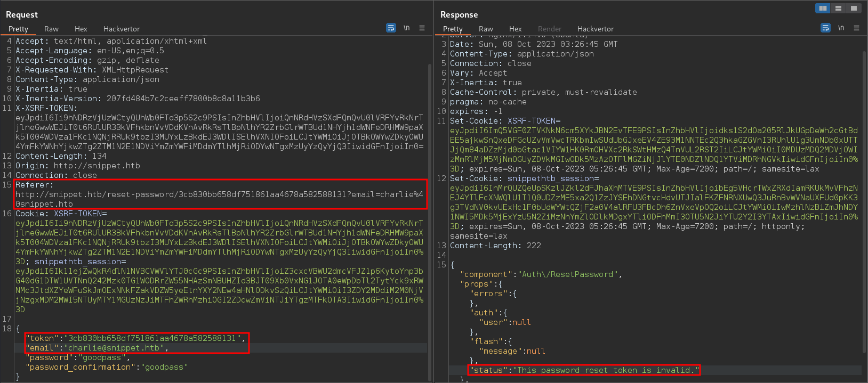Viewport: 868px width, 383px height.
Task: Switch to the top-bottom stacked layout icon
Action: [x=838, y=8]
